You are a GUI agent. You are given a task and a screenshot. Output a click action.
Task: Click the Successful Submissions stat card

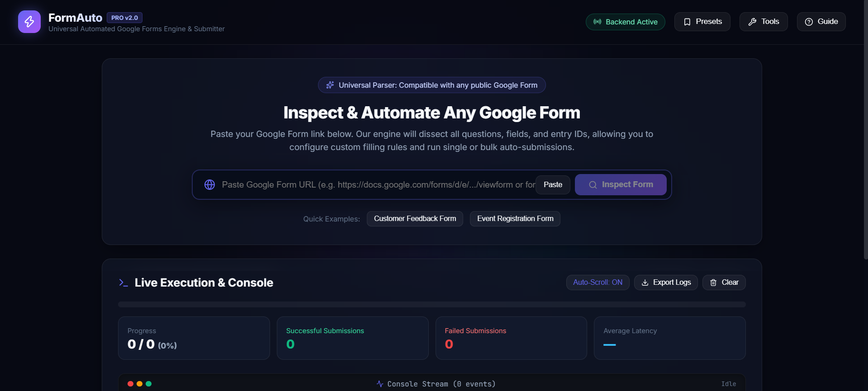352,338
